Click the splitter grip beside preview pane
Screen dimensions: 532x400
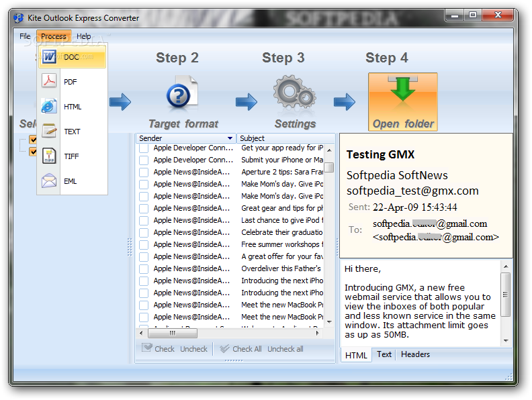(337, 247)
